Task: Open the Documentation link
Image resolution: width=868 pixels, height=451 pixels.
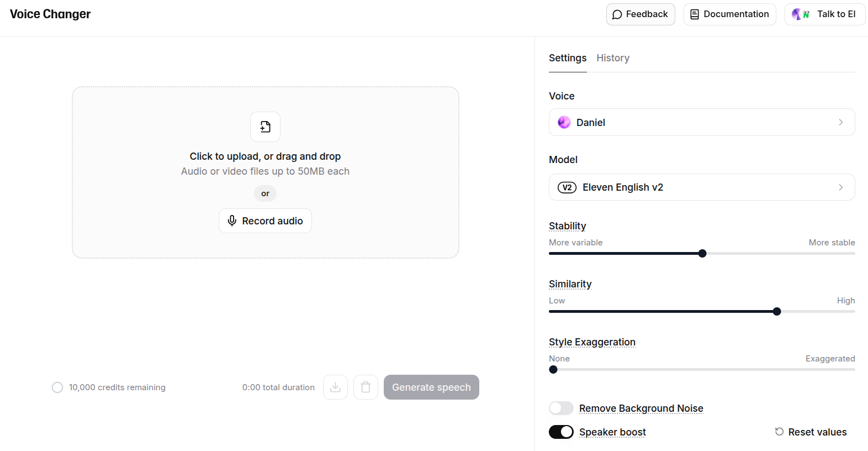Action: 730,14
